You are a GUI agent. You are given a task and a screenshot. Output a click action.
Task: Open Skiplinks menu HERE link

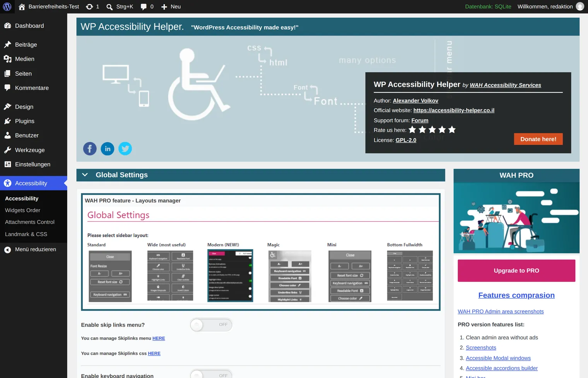click(x=159, y=339)
